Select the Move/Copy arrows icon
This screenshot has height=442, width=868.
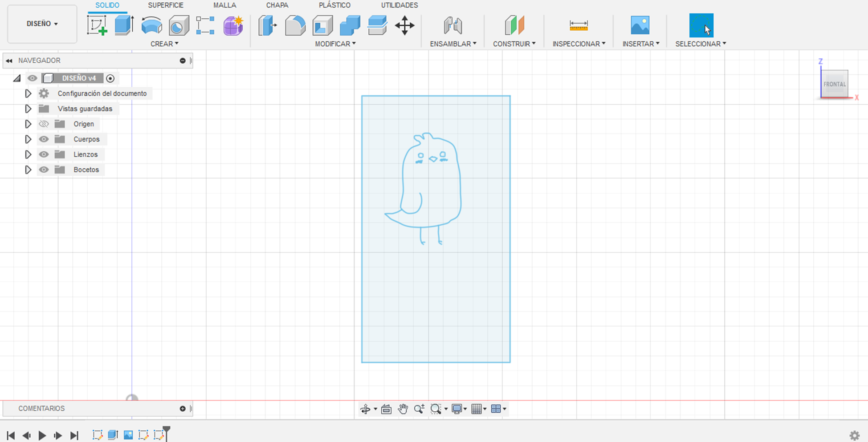click(404, 25)
